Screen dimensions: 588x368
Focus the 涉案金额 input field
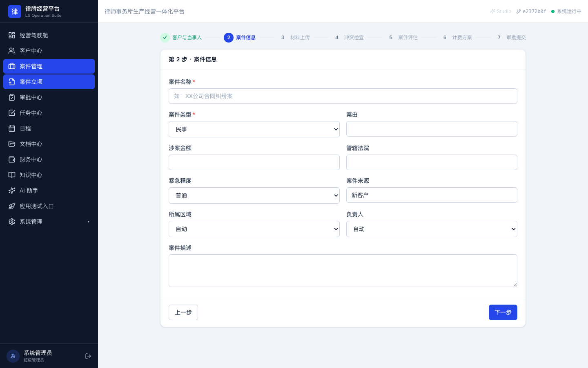point(254,162)
